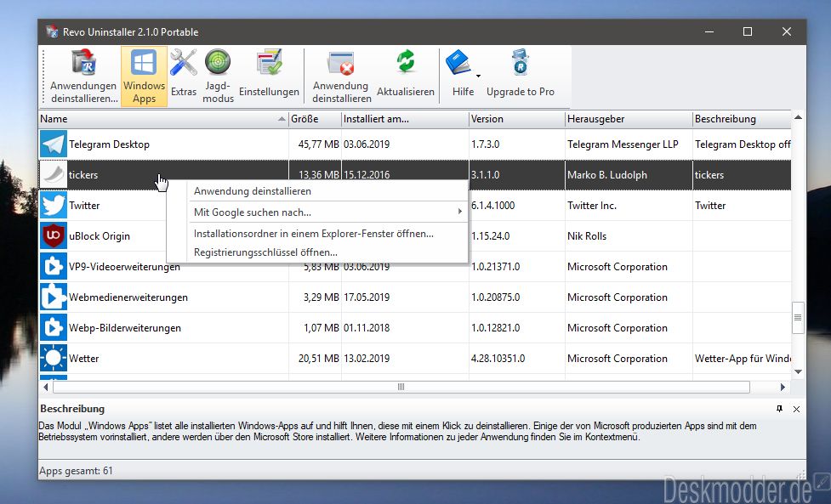
Task: Open Hilfe book icon
Action: (458, 63)
